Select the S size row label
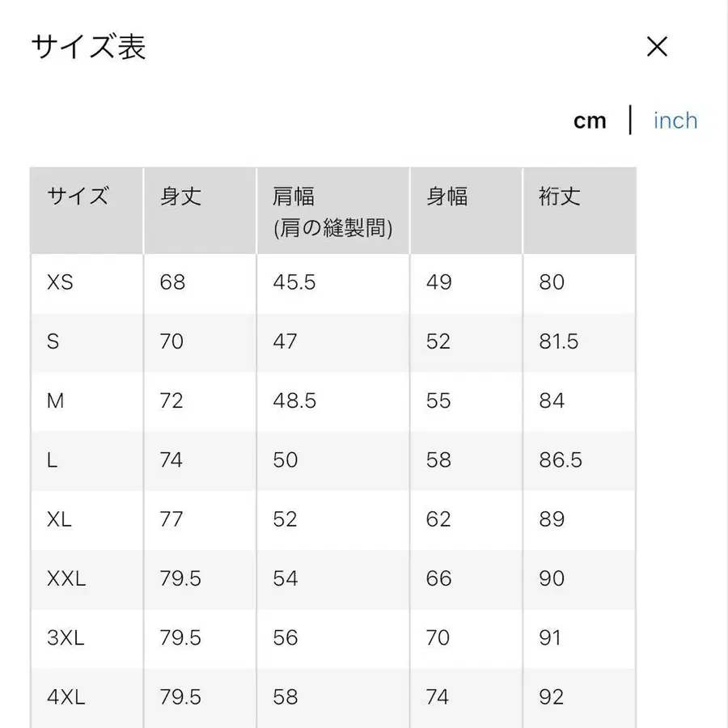Image resolution: width=728 pixels, height=728 pixels. click(53, 342)
